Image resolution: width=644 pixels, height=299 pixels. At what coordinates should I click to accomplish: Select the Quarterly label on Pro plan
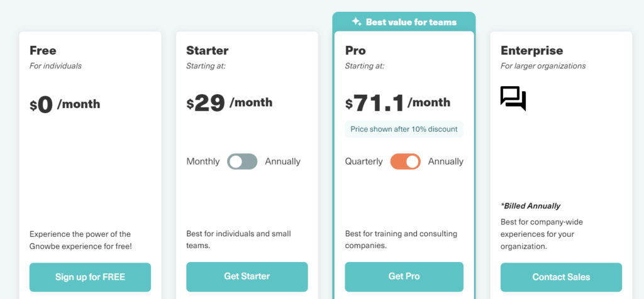click(x=364, y=161)
